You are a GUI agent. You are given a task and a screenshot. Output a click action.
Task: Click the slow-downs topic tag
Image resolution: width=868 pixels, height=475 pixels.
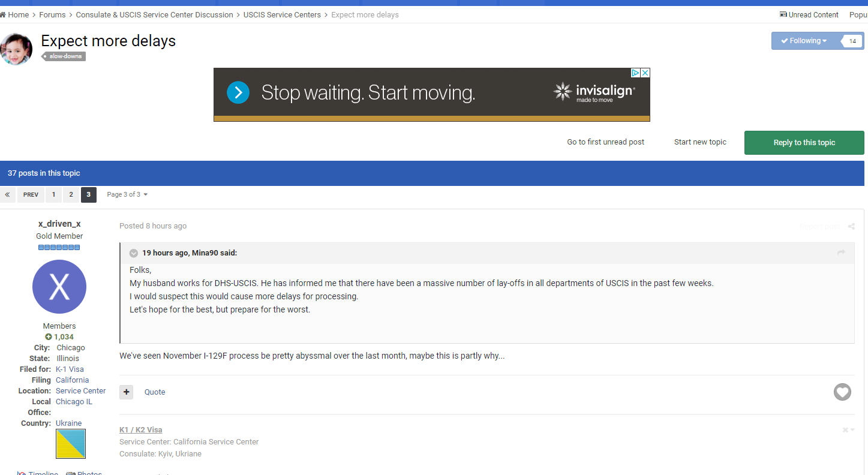pyautogui.click(x=65, y=56)
